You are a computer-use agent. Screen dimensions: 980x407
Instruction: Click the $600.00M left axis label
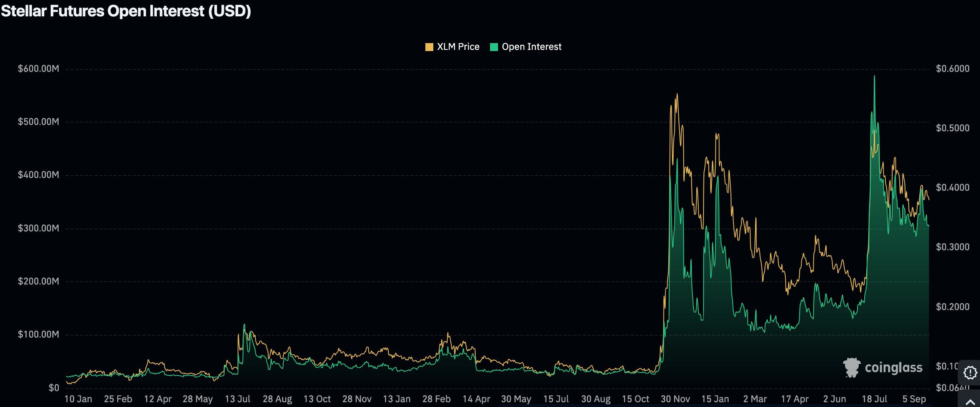pos(38,69)
